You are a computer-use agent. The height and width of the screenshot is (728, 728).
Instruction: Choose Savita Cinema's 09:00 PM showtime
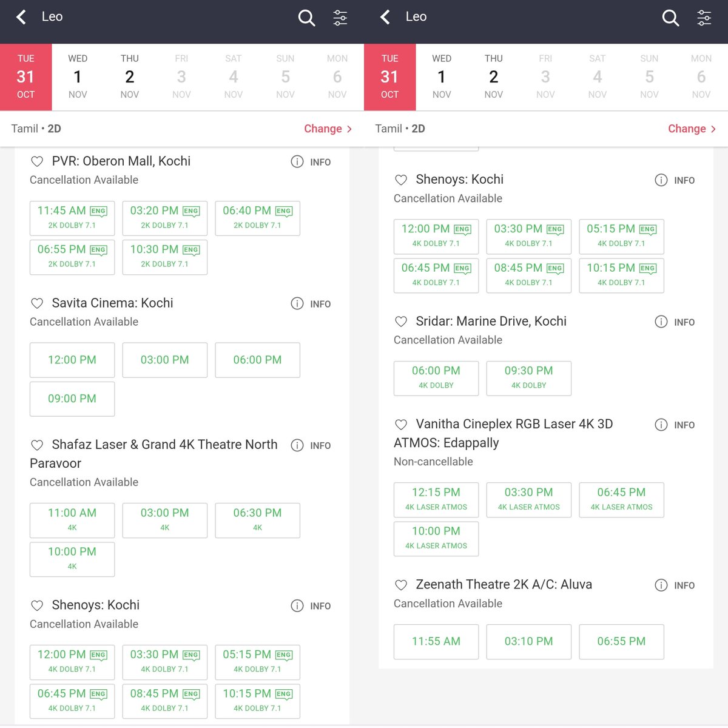[72, 399]
